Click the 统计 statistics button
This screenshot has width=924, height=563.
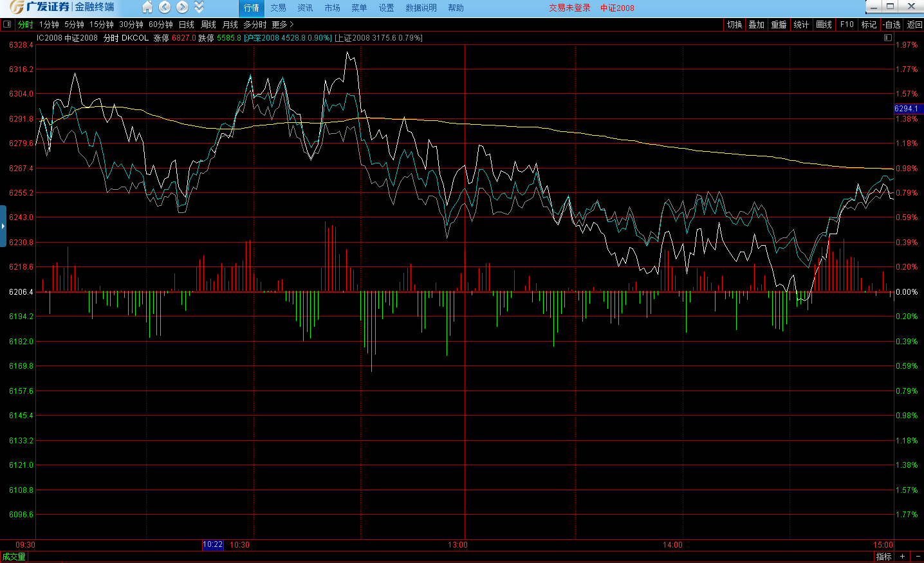802,24
